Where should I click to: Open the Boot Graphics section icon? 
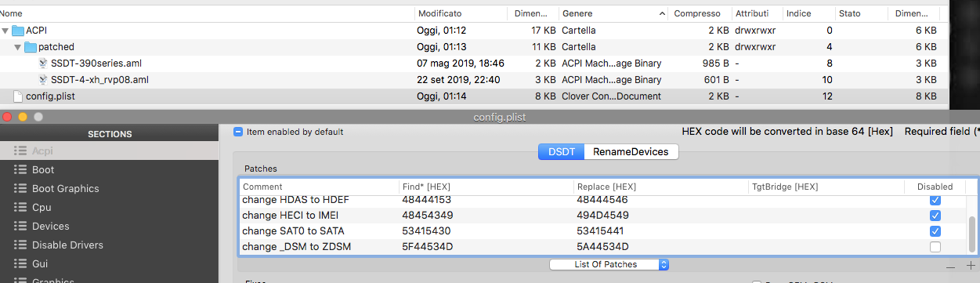click(21, 188)
